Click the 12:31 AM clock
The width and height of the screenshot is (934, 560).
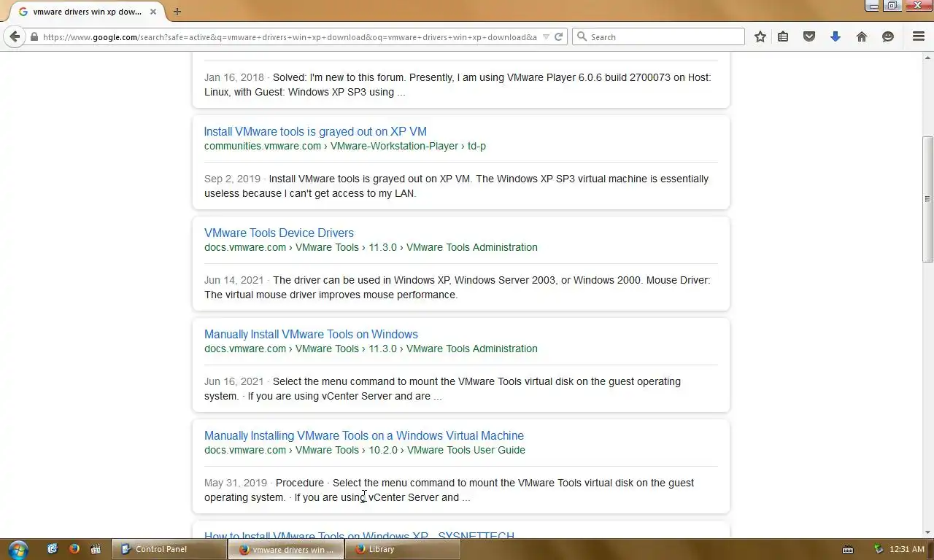(907, 549)
